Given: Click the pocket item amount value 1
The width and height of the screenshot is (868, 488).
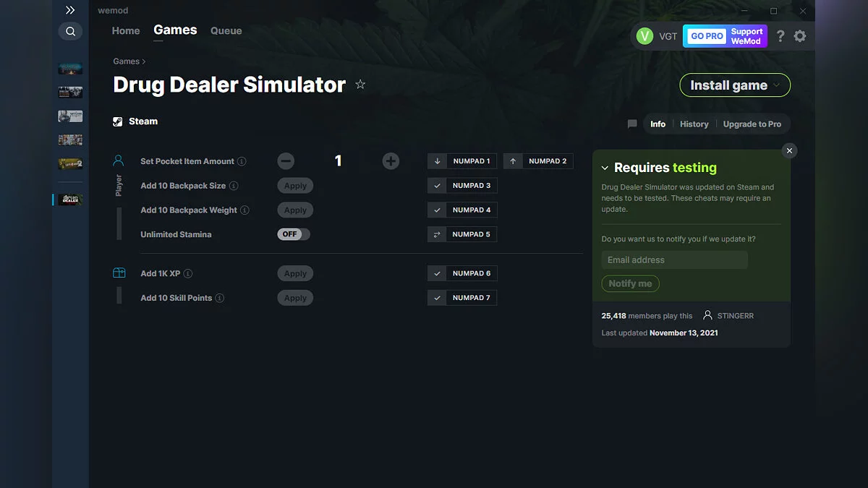Looking at the screenshot, I should point(338,161).
